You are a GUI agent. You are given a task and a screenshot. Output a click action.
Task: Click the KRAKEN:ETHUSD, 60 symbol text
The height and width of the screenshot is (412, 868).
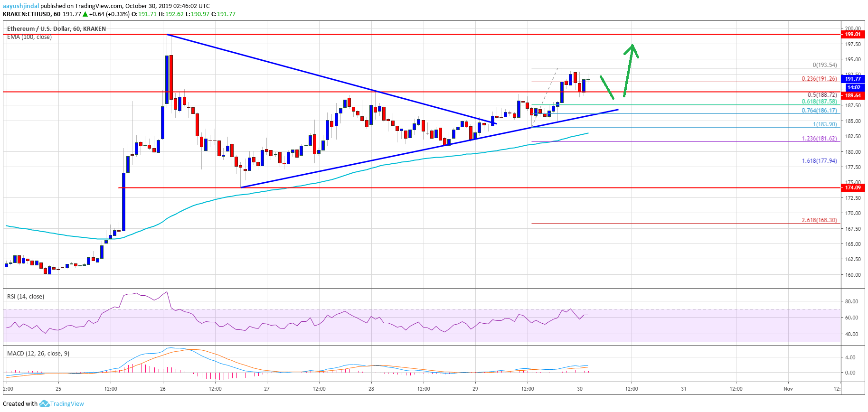(x=31, y=14)
